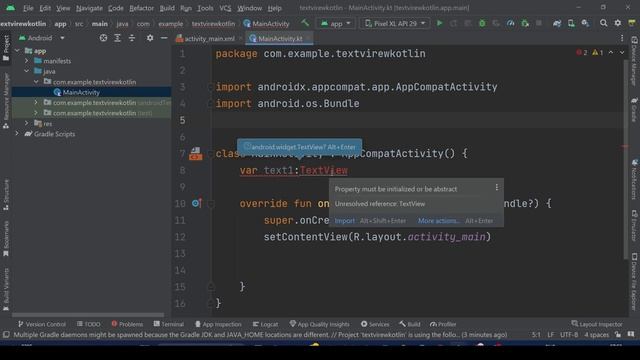Click the override gutter icon on line 10
The height and width of the screenshot is (360, 640).
click(196, 203)
